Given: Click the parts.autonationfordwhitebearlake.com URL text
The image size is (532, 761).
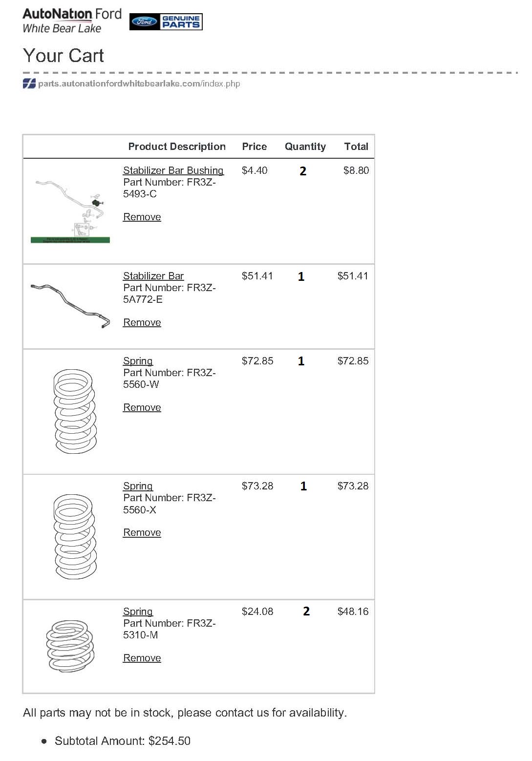Looking at the screenshot, I should (139, 84).
